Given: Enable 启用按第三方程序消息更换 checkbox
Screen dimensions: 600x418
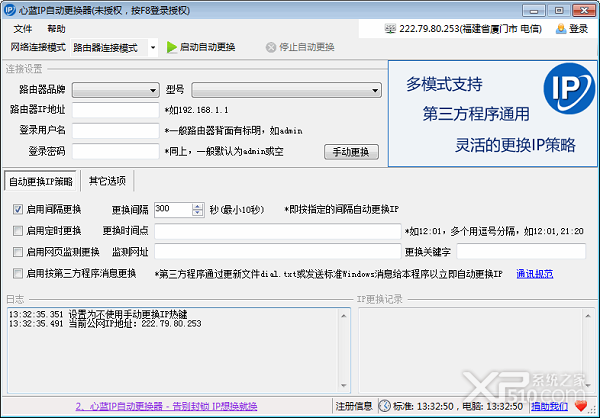Looking at the screenshot, I should 18,273.
